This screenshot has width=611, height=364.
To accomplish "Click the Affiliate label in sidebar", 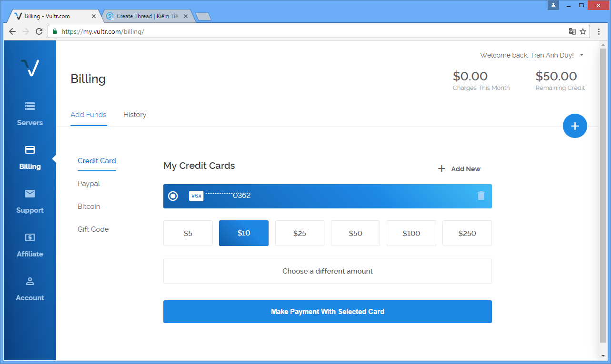I will tap(30, 254).
